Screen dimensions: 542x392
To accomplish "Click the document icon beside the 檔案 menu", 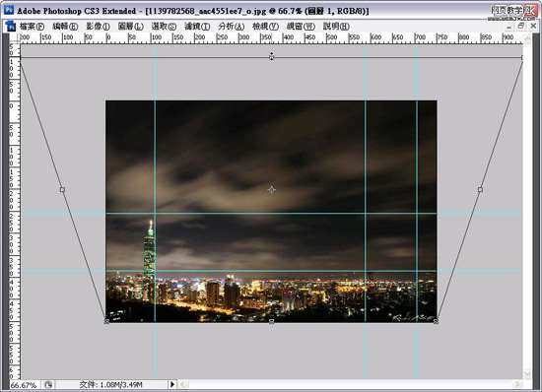I will pos(11,26).
